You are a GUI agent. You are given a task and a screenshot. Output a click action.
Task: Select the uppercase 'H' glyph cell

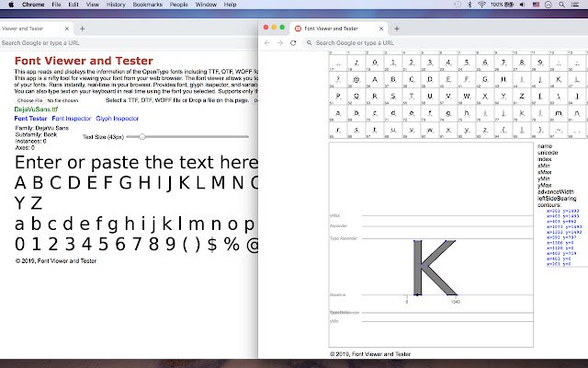tap(503, 80)
